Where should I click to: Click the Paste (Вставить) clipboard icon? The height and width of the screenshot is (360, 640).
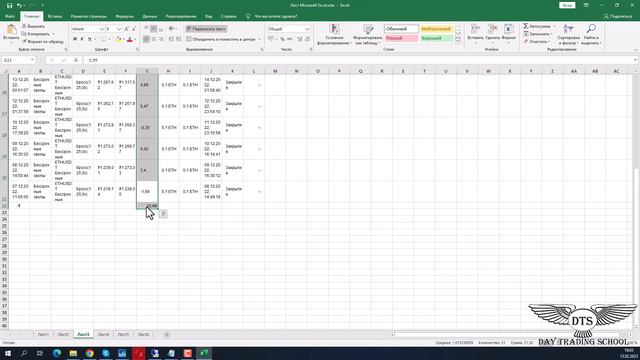[11, 30]
